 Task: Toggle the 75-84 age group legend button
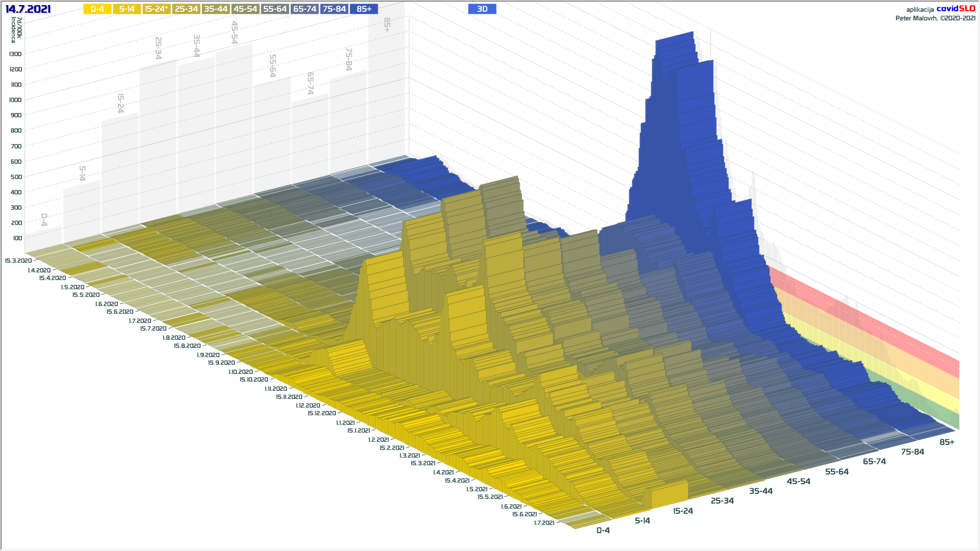pyautogui.click(x=334, y=9)
